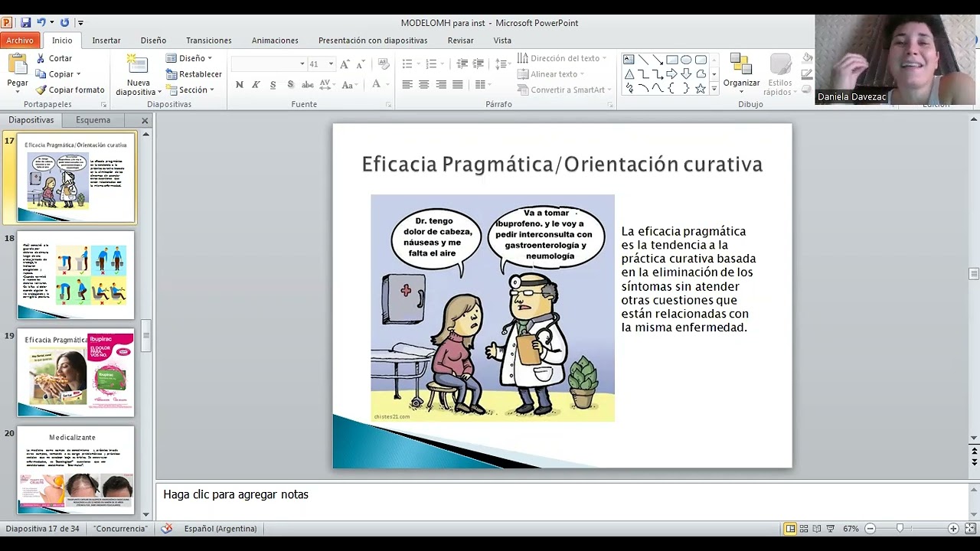This screenshot has width=980, height=551.
Task: Close the slides pane with the X
Action: pos(145,120)
